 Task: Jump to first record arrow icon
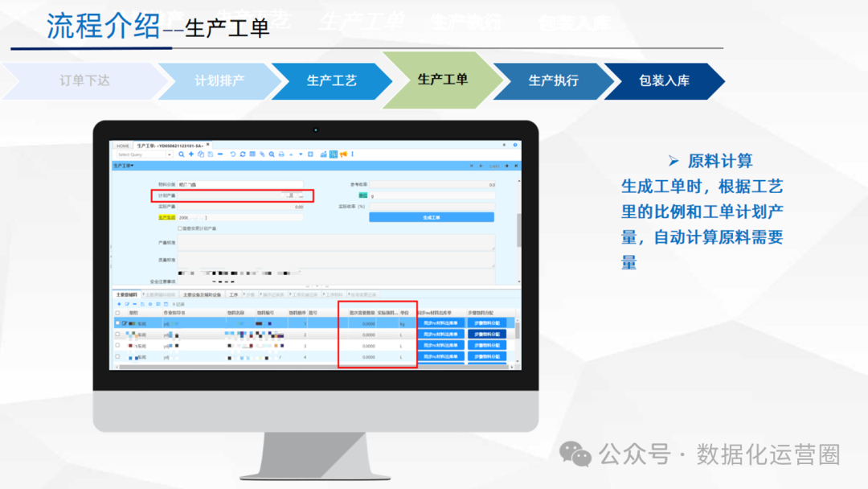(x=472, y=166)
